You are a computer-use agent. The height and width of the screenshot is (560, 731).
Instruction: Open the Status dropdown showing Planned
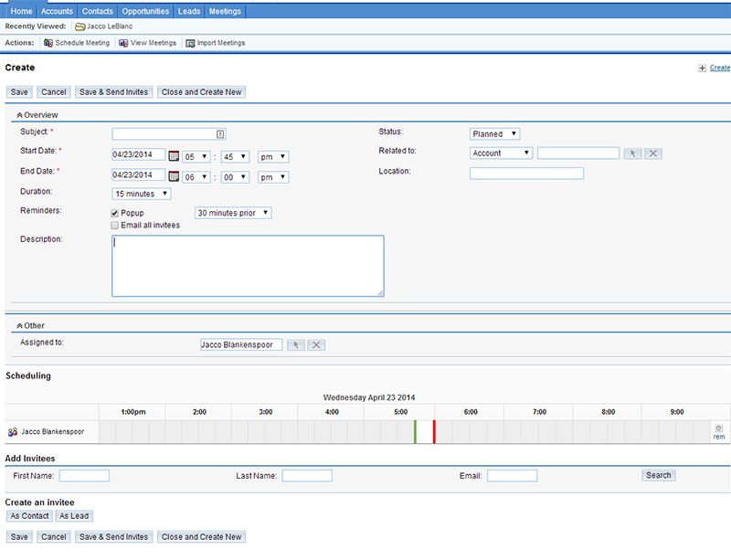click(x=494, y=134)
